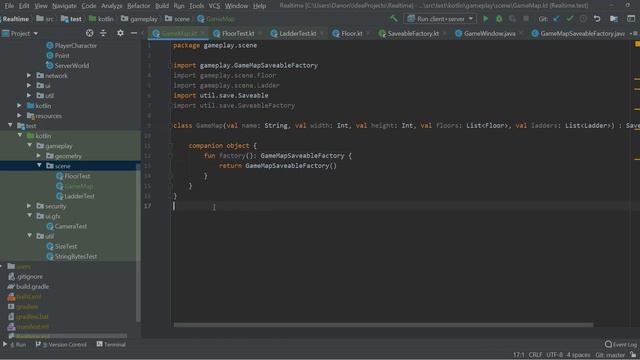Viewport: 640px width, 360px height.
Task: Click the Realtime breadcrumb root
Action: pyautogui.click(x=16, y=19)
